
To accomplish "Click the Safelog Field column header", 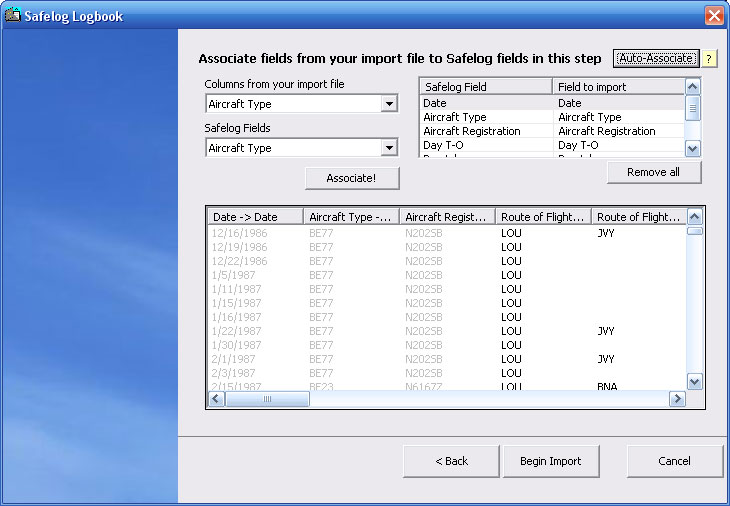I will point(486,87).
